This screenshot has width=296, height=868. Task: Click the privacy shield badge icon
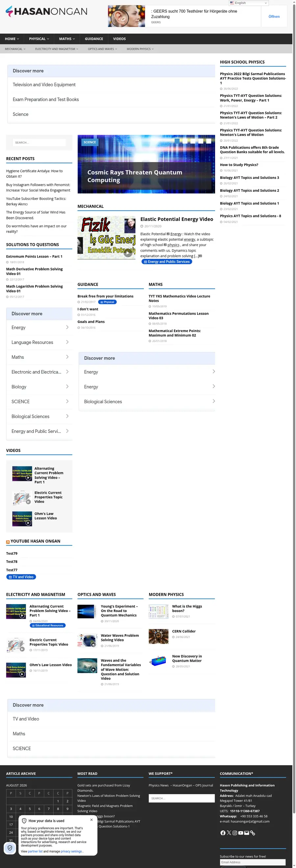click(10, 848)
